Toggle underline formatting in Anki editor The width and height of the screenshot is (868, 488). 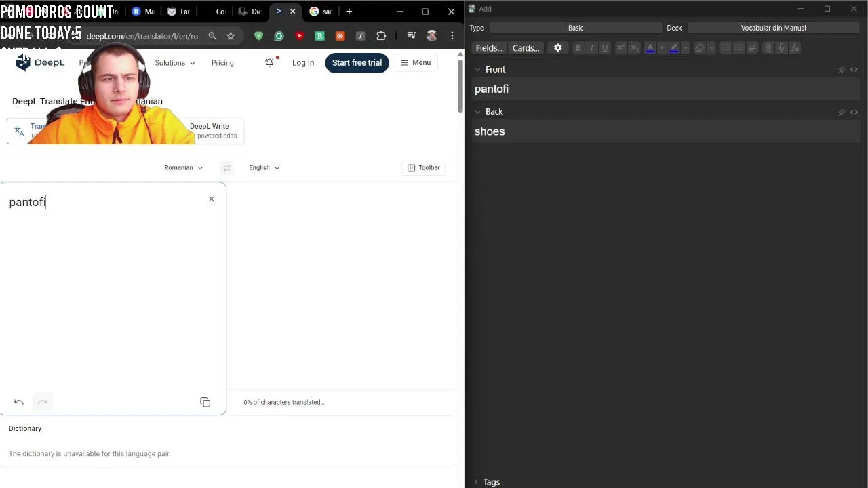click(x=605, y=48)
